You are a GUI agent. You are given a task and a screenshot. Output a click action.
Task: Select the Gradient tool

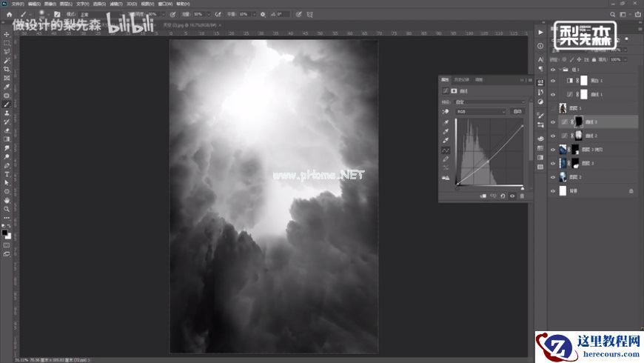coord(7,139)
